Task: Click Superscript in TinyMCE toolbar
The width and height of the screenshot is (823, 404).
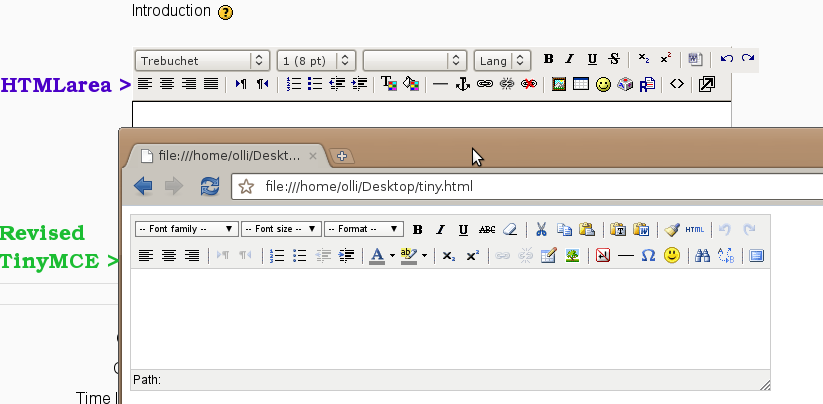Action: (x=472, y=256)
